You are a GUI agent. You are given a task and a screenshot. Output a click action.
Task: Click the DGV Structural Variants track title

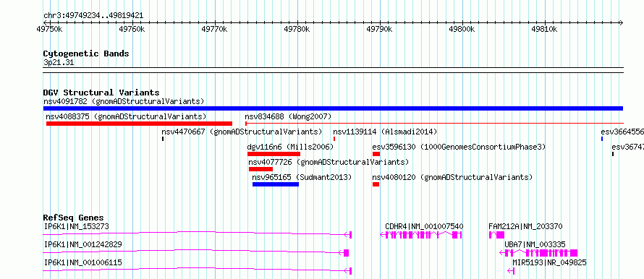[101, 93]
